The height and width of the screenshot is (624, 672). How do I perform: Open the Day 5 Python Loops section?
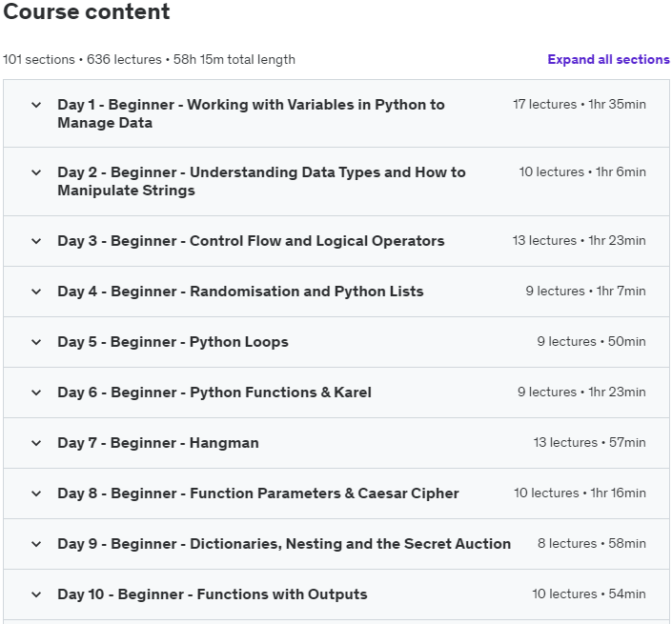click(x=173, y=342)
